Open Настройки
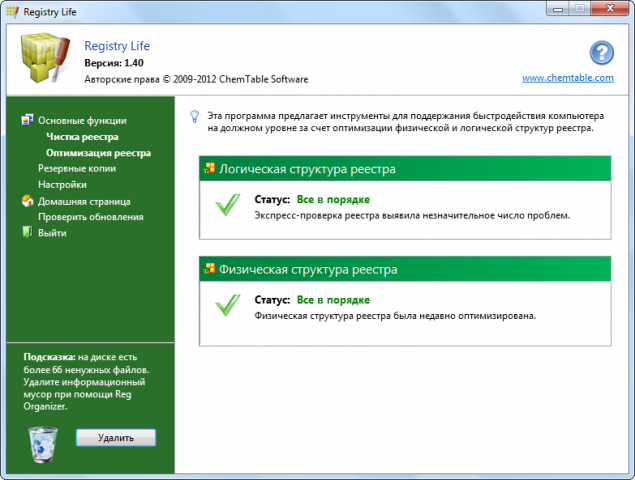 tap(62, 185)
